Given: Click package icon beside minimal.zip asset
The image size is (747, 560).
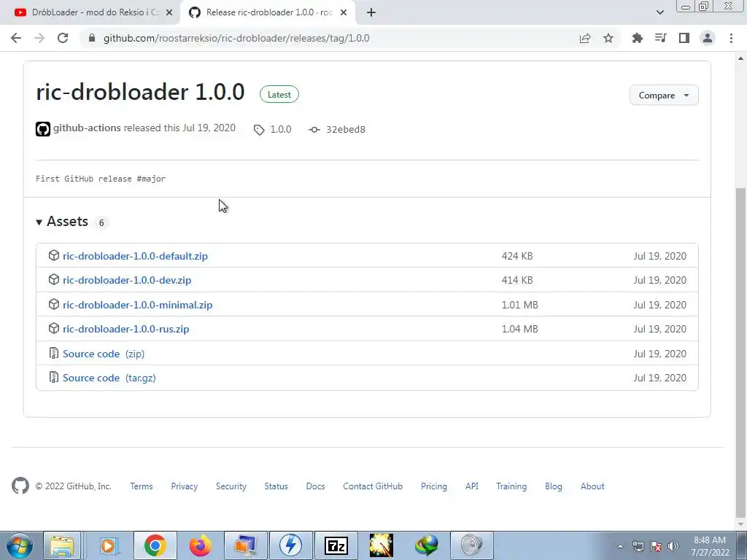Looking at the screenshot, I should coord(54,304).
